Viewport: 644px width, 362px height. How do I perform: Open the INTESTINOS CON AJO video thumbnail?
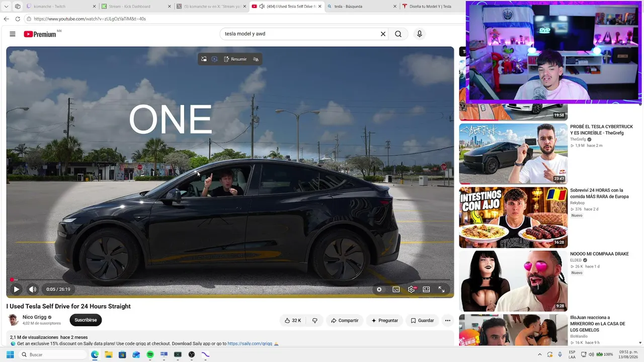tap(513, 218)
